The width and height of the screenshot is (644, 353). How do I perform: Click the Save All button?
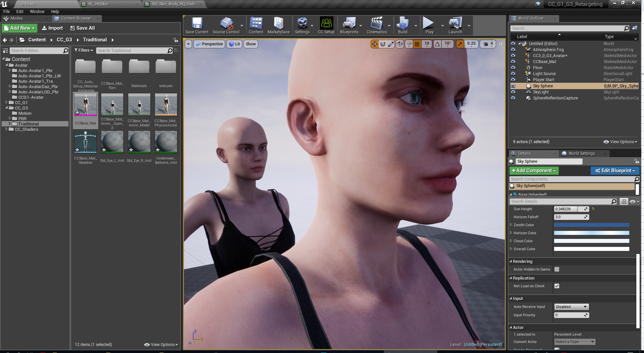click(x=83, y=28)
